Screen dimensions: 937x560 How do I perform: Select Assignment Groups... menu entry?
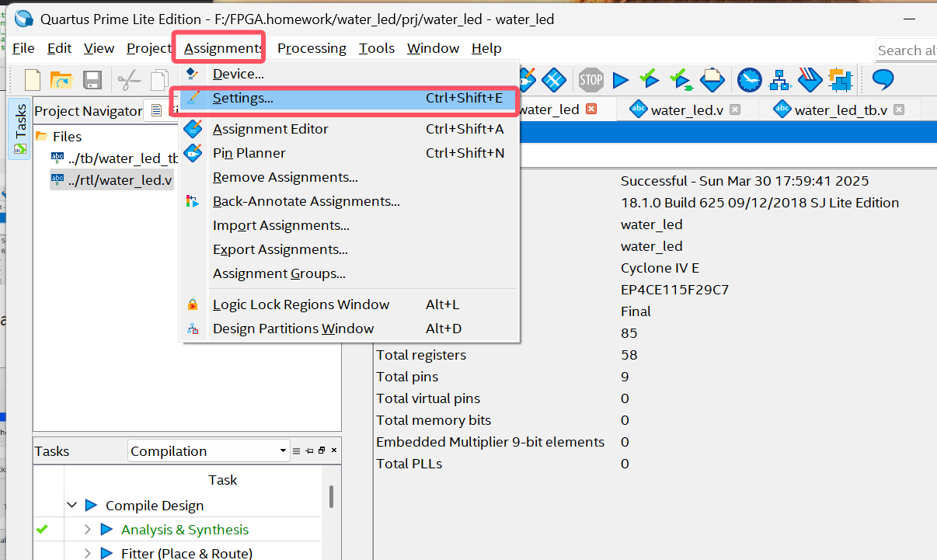pos(350,273)
